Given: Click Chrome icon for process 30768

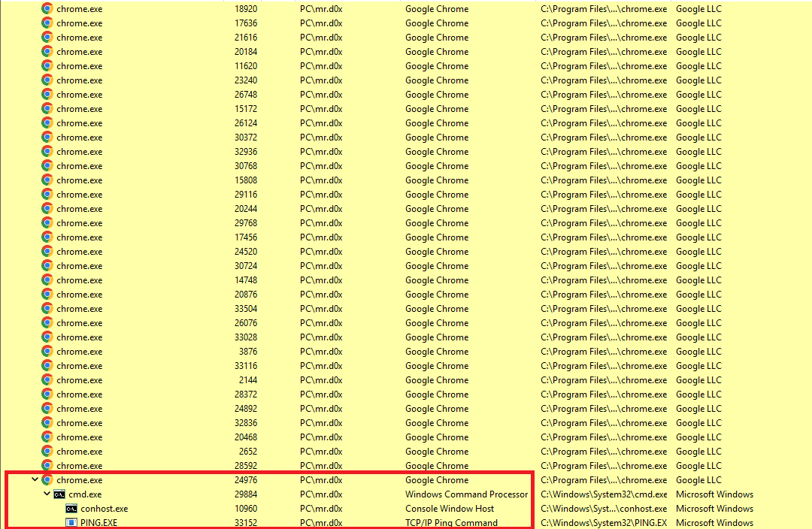Looking at the screenshot, I should [x=47, y=165].
